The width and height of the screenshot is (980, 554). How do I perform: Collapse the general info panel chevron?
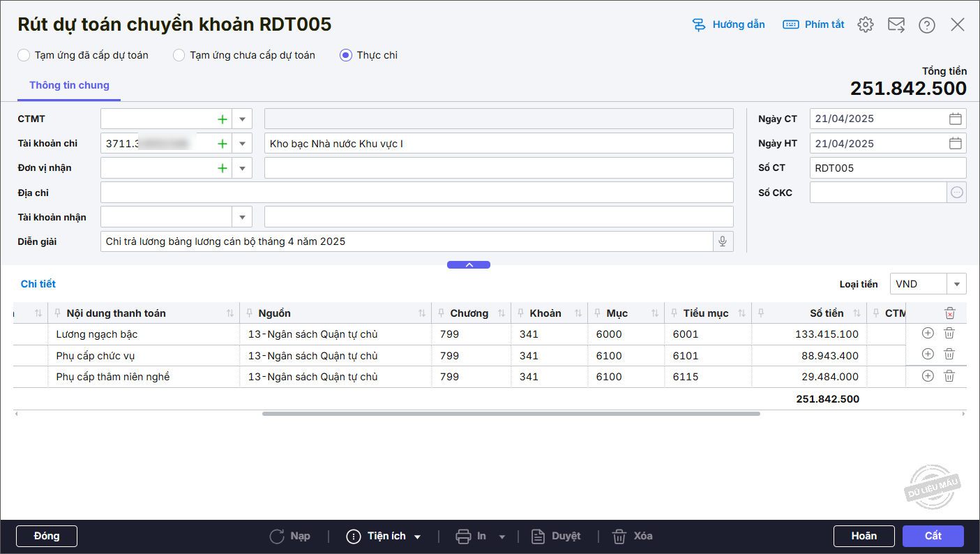pyautogui.click(x=469, y=265)
